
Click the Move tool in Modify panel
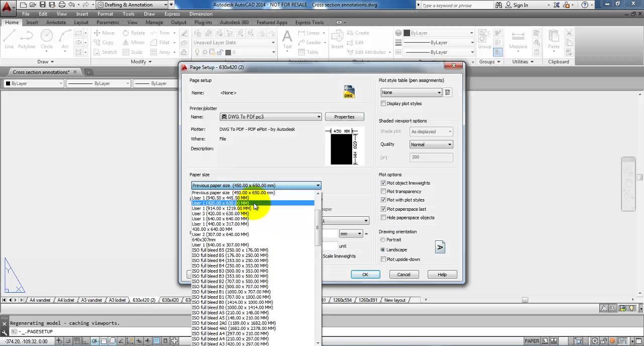coord(104,33)
